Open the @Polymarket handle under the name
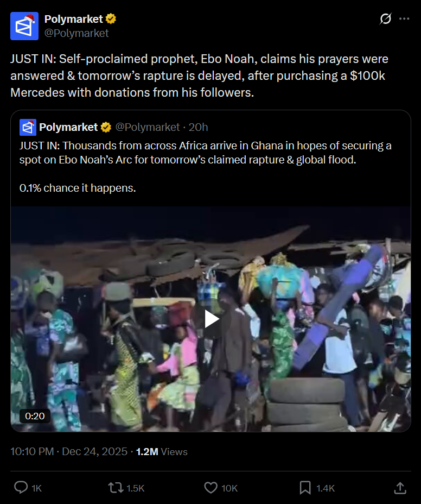This screenshot has width=421, height=504. 76,33
